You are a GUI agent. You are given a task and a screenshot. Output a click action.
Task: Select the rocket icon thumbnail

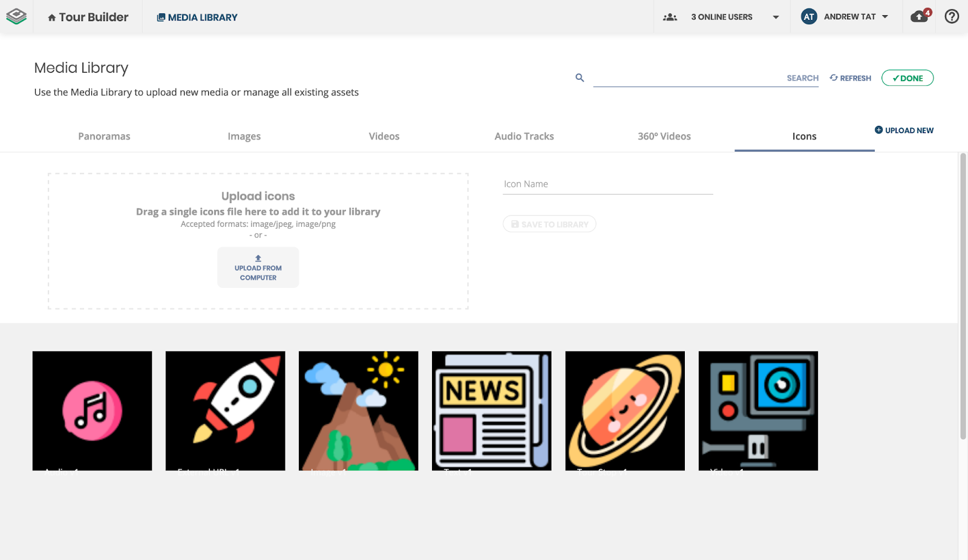click(x=225, y=411)
